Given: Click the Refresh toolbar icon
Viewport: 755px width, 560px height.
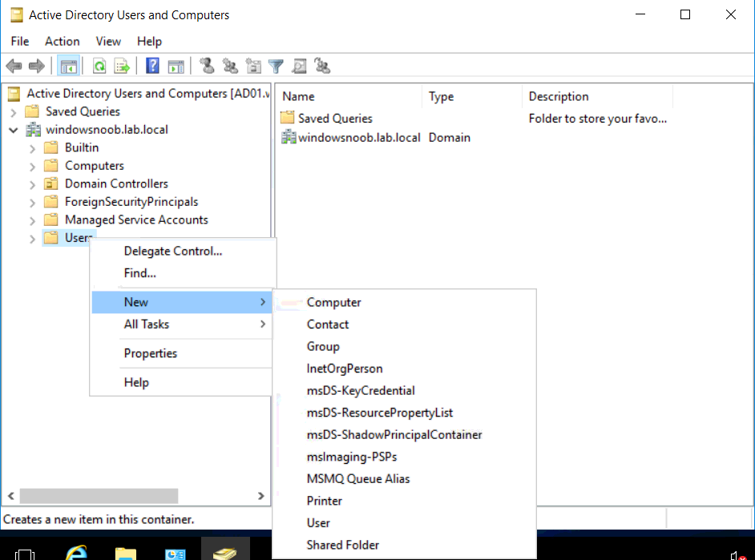Looking at the screenshot, I should pos(99,66).
